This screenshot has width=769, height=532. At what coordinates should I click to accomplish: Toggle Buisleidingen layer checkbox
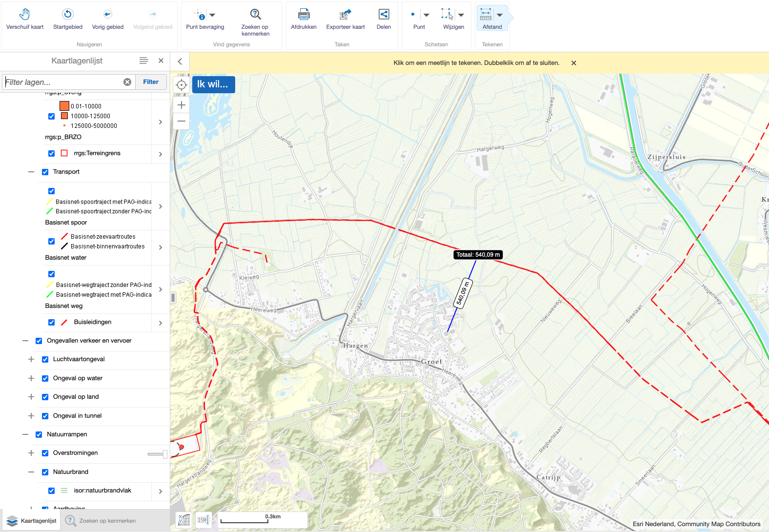(x=51, y=322)
